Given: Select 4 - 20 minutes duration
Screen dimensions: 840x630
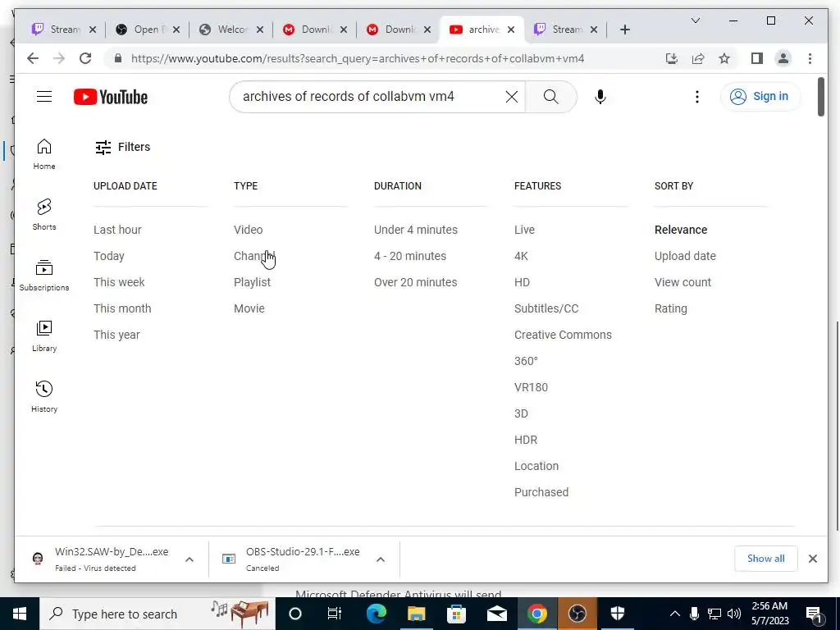Looking at the screenshot, I should [x=410, y=256].
